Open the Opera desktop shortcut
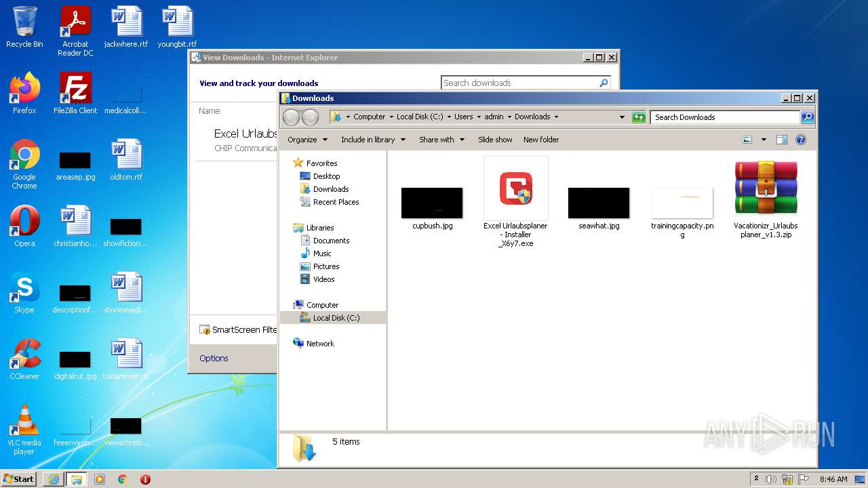 click(x=24, y=226)
